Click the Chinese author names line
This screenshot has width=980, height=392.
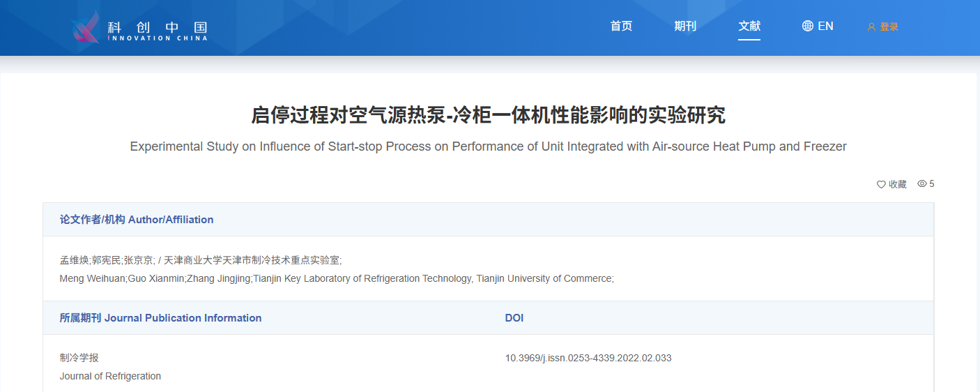pyautogui.click(x=201, y=260)
